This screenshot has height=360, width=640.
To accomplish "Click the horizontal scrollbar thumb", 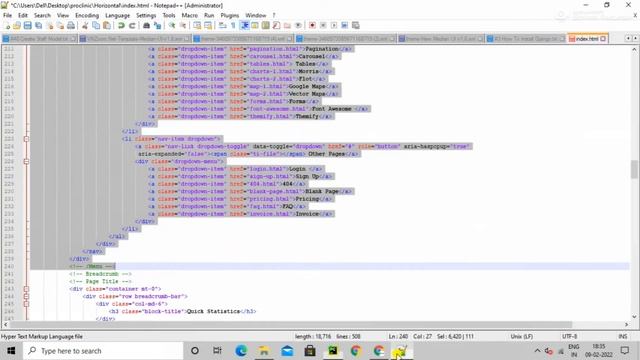I will pos(291,324).
